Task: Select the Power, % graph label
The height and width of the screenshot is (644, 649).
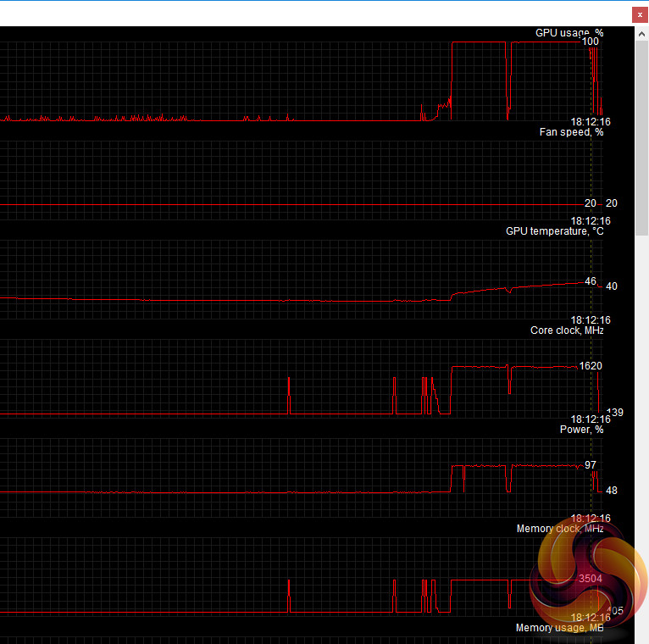Action: pos(581,430)
